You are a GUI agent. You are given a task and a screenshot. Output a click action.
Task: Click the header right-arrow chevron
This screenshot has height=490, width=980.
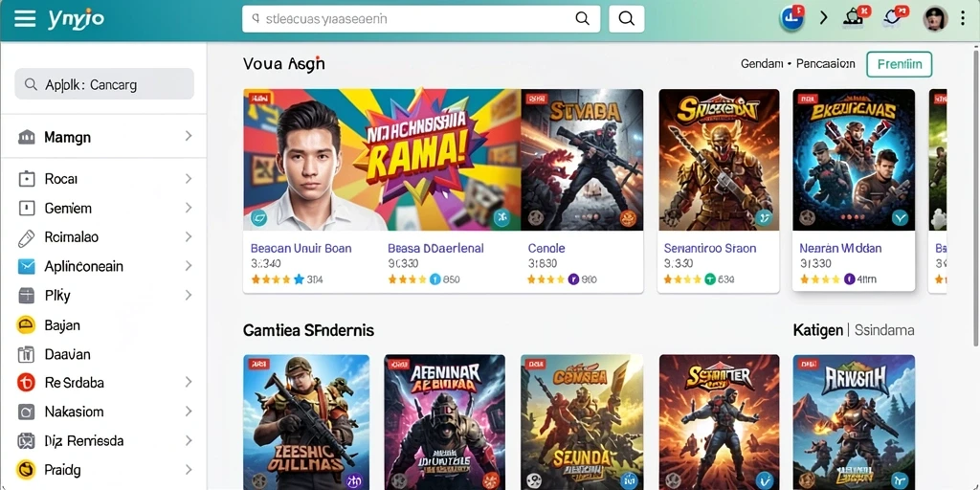click(x=823, y=18)
